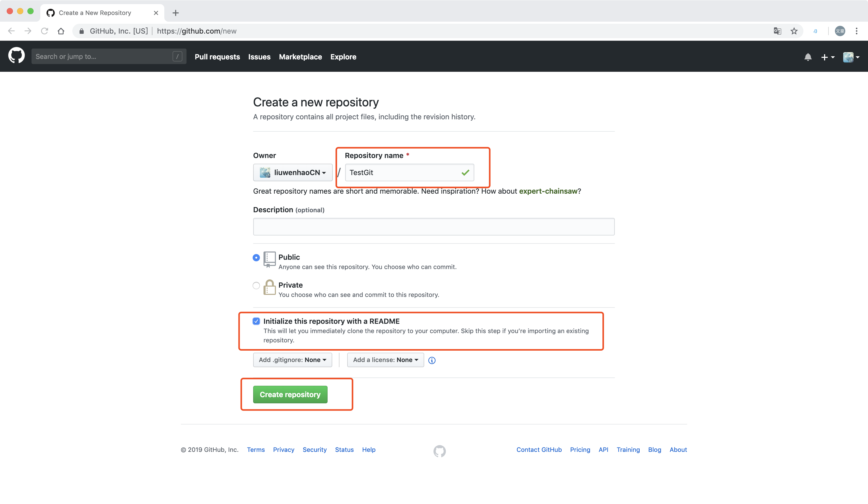
Task: Open Pull requests in the navbar
Action: click(x=217, y=57)
